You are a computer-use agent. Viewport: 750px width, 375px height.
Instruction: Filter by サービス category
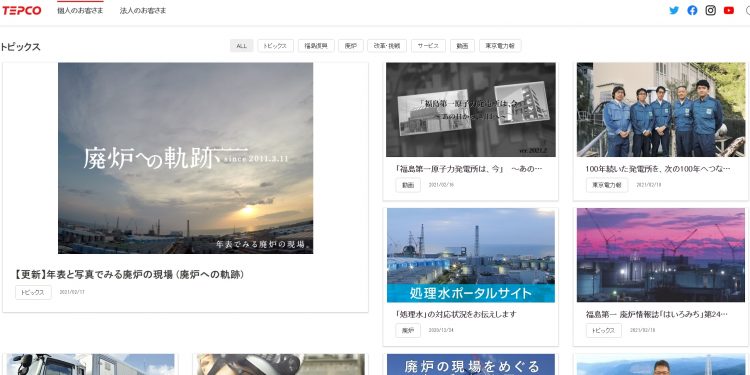point(428,46)
